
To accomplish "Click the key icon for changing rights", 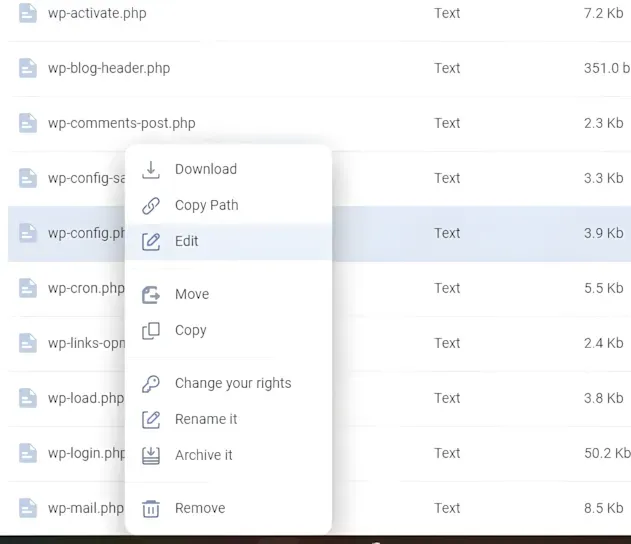I will tap(151, 383).
